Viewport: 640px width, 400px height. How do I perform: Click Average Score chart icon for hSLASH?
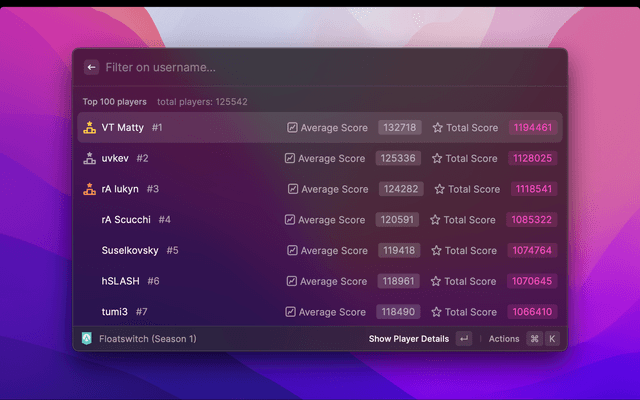point(290,281)
